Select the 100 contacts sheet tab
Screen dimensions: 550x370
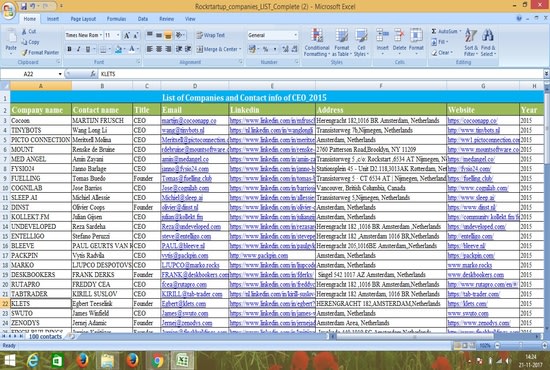(x=45, y=337)
